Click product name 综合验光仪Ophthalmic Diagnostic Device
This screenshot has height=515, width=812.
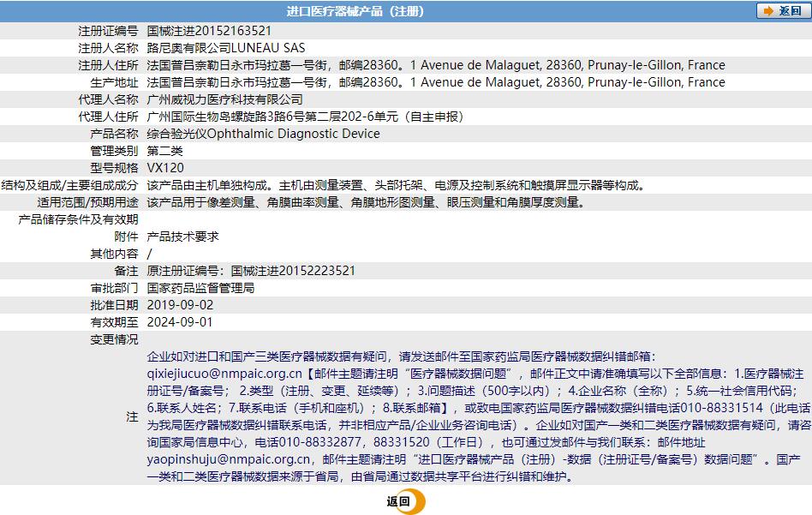[263, 133]
